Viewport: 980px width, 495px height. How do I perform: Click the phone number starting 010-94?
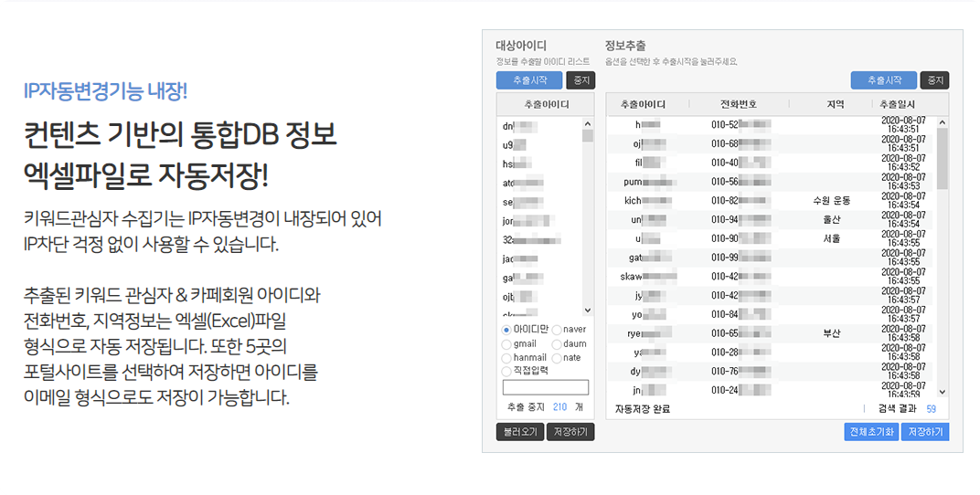click(x=740, y=220)
